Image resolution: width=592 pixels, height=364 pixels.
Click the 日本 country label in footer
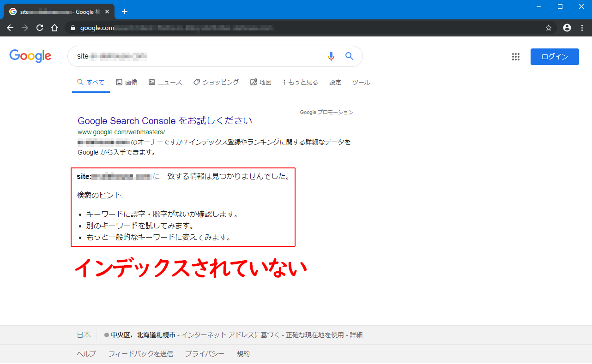[x=84, y=335]
